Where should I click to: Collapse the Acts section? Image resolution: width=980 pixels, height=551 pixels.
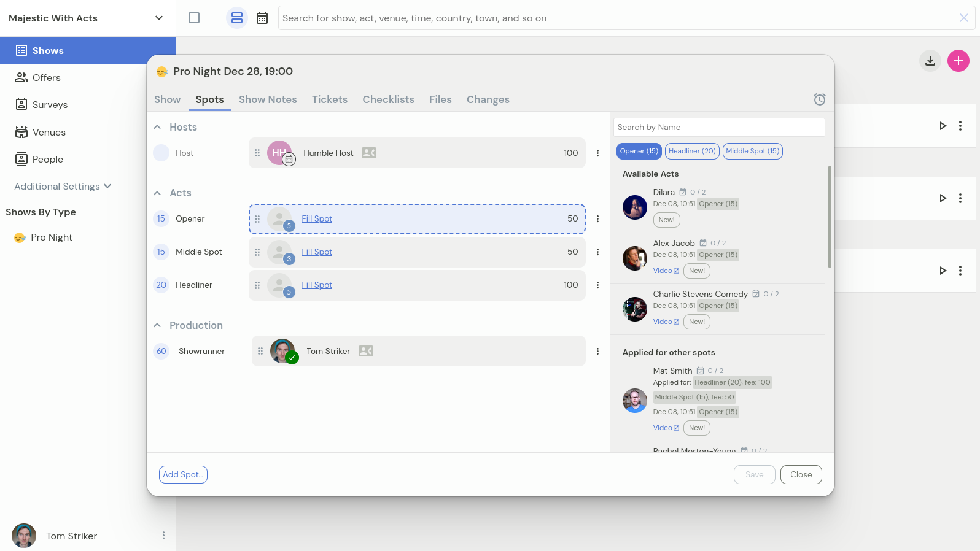coord(158,193)
